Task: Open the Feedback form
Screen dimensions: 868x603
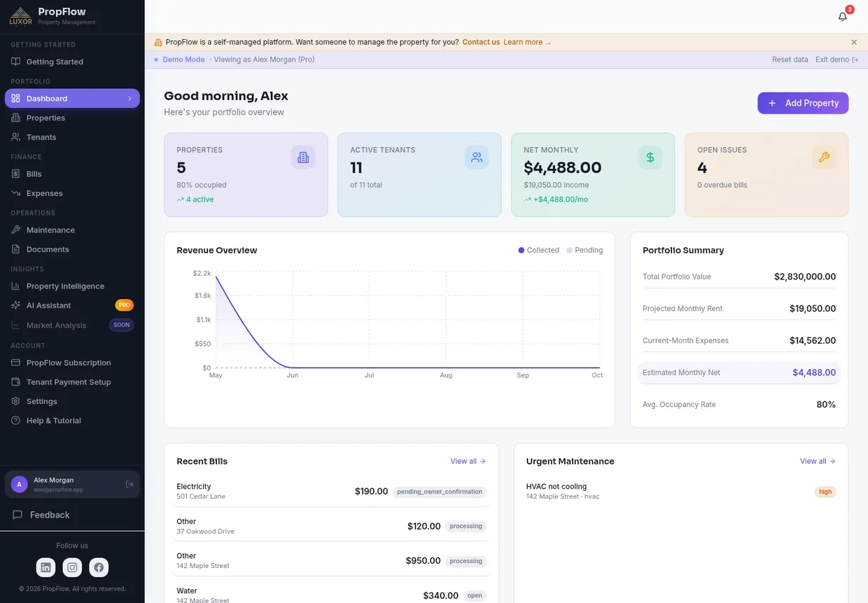Action: pyautogui.click(x=72, y=515)
